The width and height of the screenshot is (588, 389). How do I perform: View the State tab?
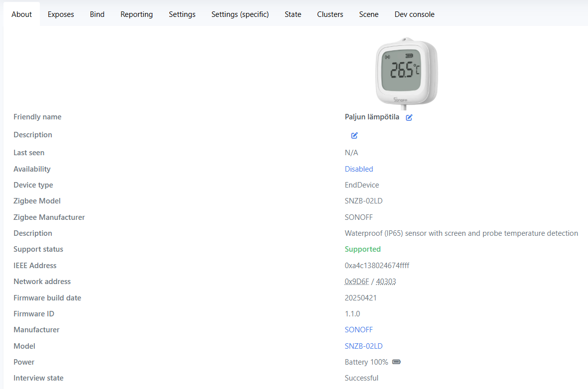pyautogui.click(x=293, y=14)
